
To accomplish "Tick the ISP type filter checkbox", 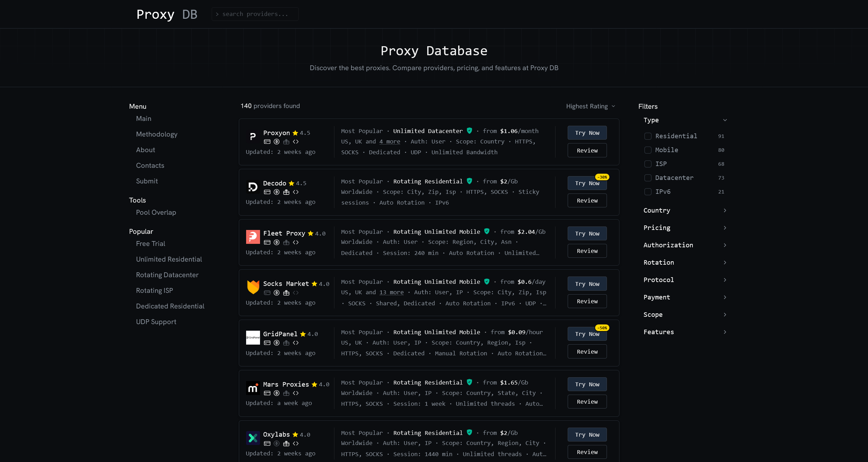I will (648, 164).
